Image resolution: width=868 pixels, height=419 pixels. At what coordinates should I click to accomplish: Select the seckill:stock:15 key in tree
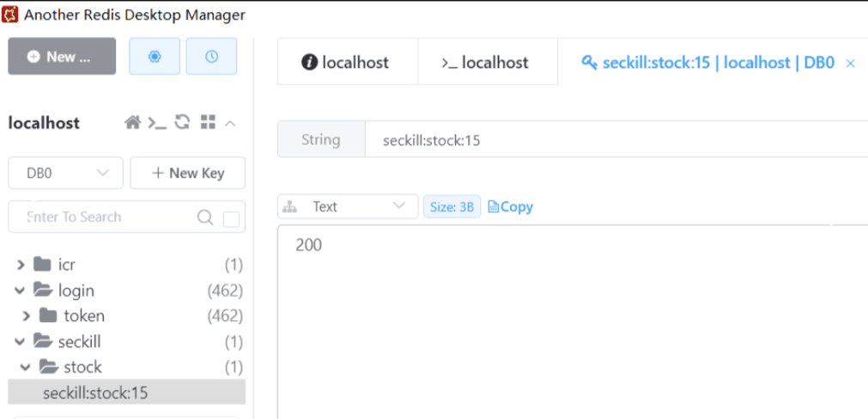[95, 393]
